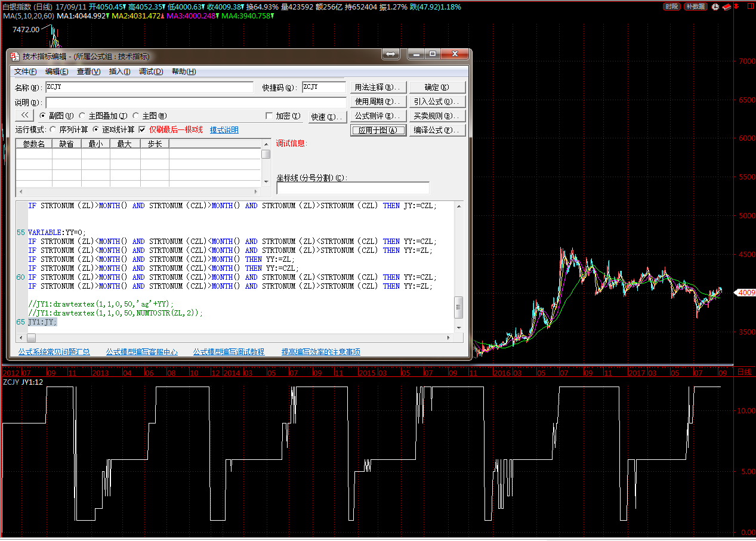Viewport: 756px width, 541px height.
Task: Open the 插入(I) menu
Action: point(119,72)
